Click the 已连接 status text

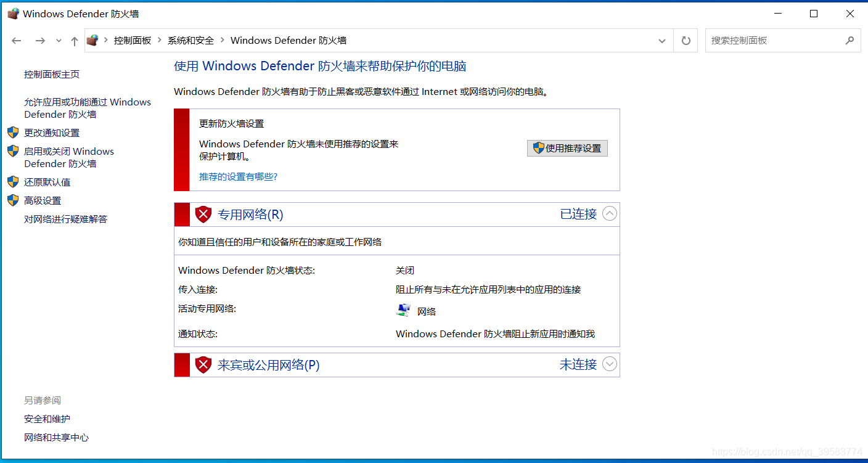[578, 214]
